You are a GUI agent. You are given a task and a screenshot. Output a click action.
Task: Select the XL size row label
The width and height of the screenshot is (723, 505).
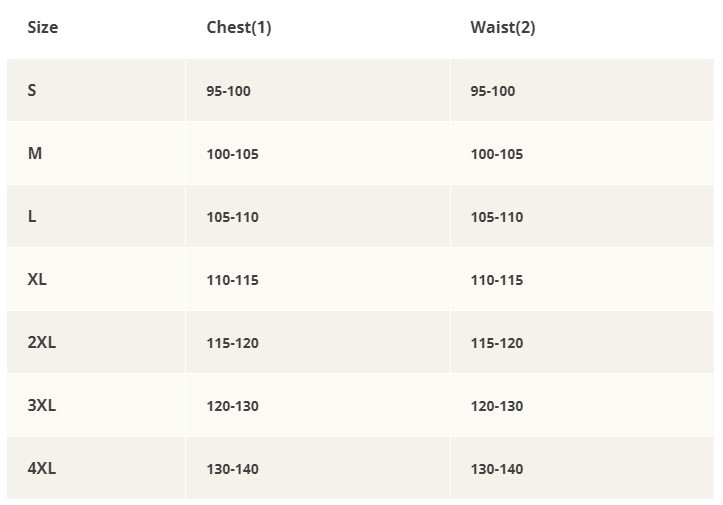tap(37, 279)
